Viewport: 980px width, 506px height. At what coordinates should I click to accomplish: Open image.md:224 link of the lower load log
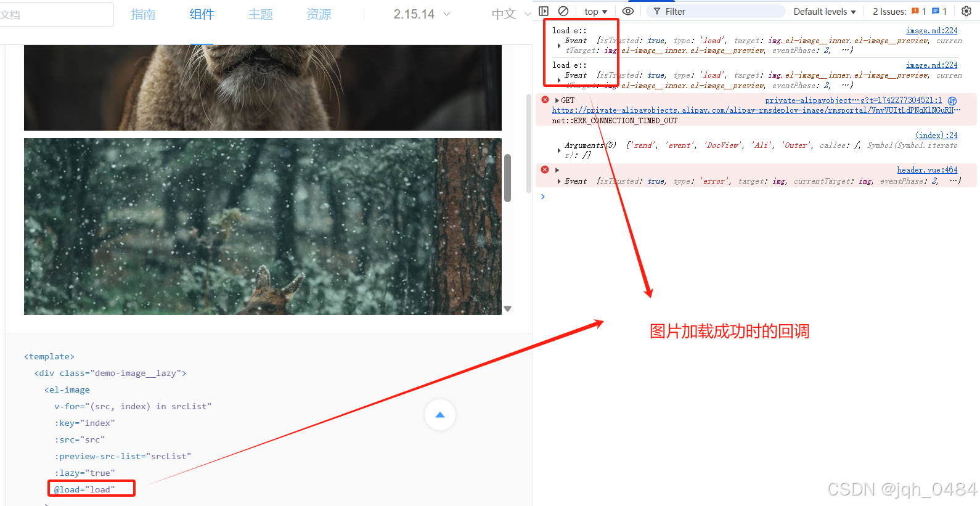click(x=931, y=65)
